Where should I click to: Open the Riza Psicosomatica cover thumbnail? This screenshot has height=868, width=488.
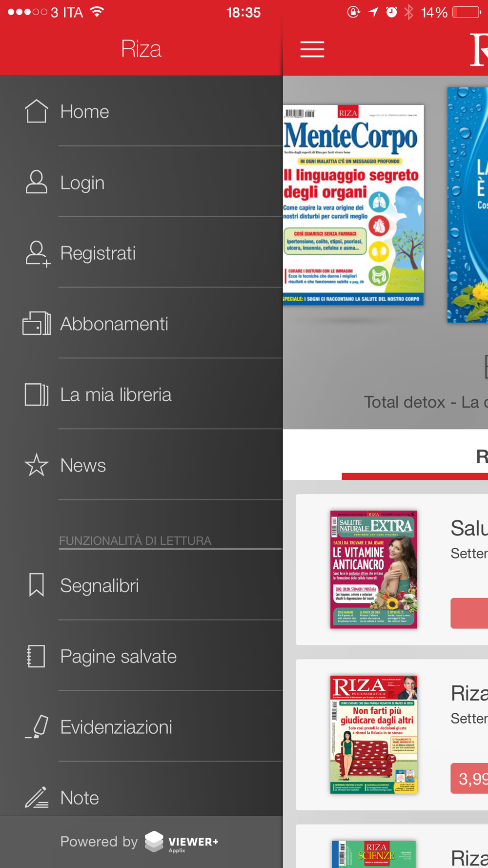(374, 734)
